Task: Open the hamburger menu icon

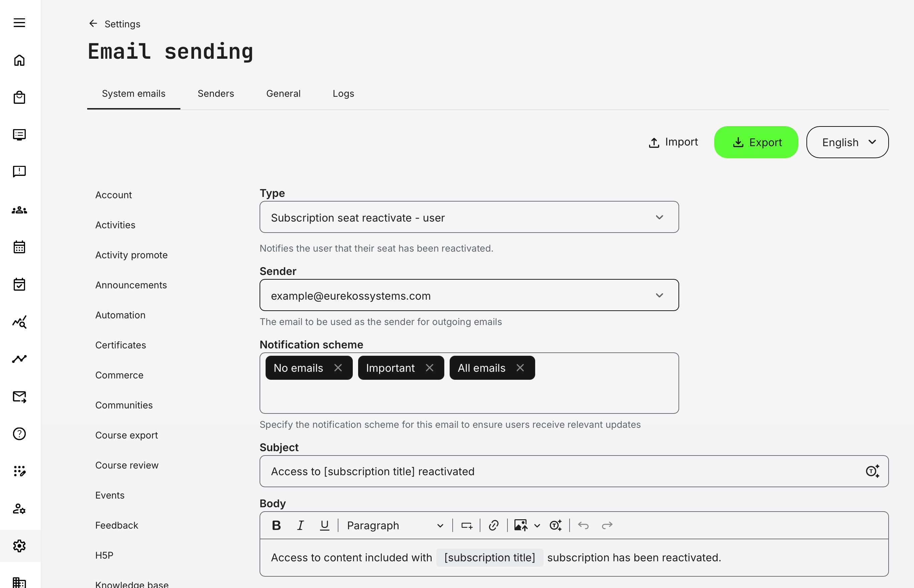Action: pyautogui.click(x=19, y=23)
